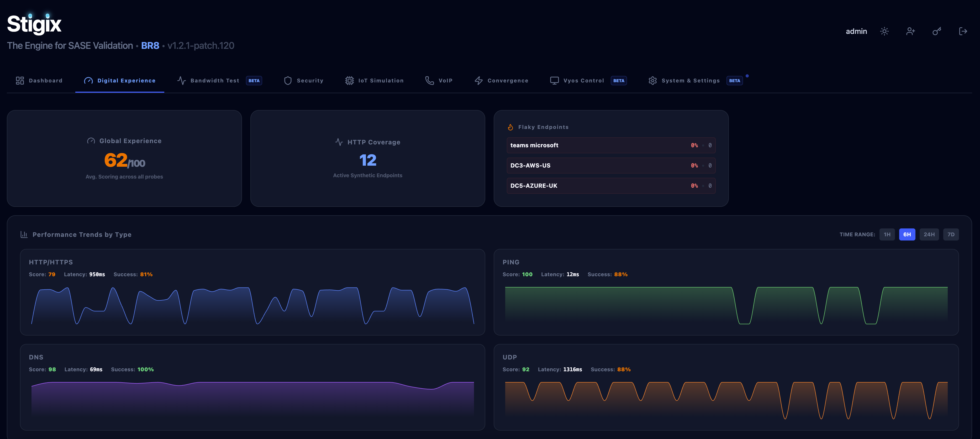The width and height of the screenshot is (980, 439).
Task: Click the BR8 link in the subtitle
Action: tap(150, 45)
